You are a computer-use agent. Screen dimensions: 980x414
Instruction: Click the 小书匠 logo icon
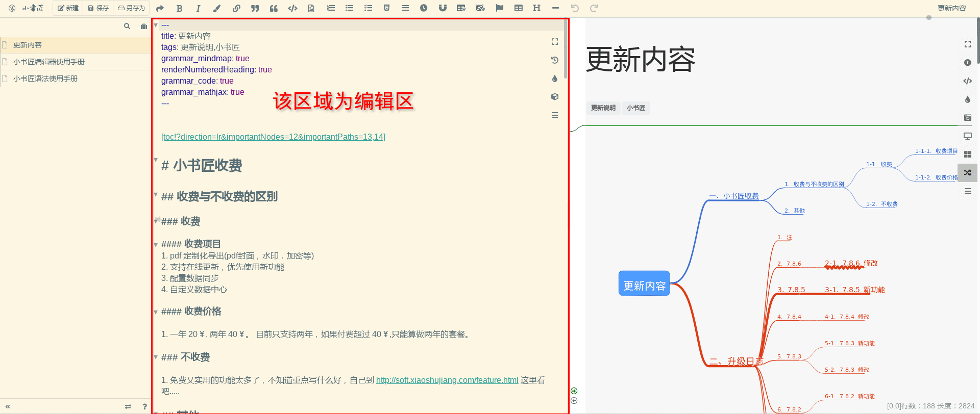click(x=12, y=8)
